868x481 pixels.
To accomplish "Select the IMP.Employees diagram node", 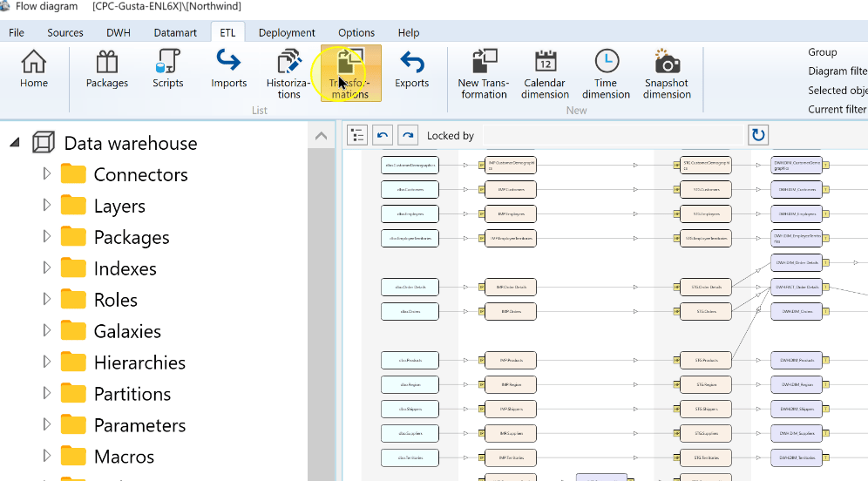I will 511,214.
